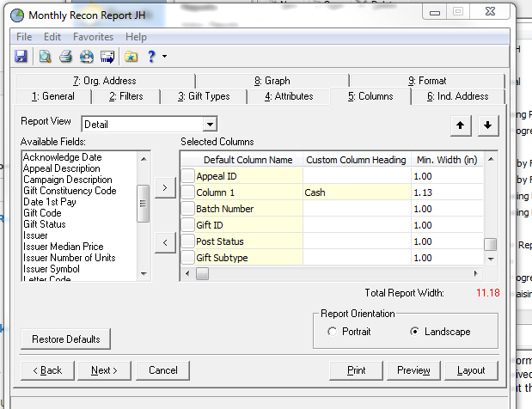Select the Batch Number row selector

(x=187, y=208)
